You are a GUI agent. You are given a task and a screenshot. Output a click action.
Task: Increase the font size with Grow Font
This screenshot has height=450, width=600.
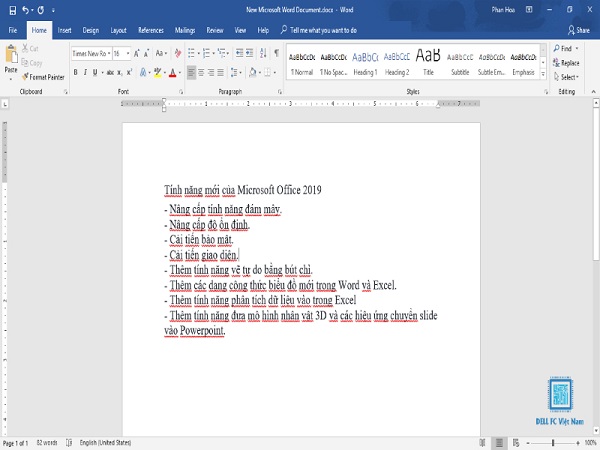click(x=137, y=54)
